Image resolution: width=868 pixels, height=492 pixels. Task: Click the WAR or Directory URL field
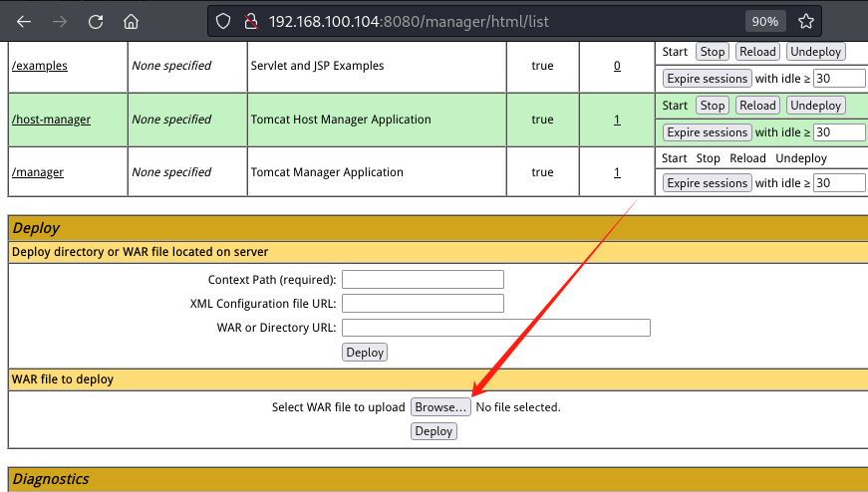pos(495,328)
